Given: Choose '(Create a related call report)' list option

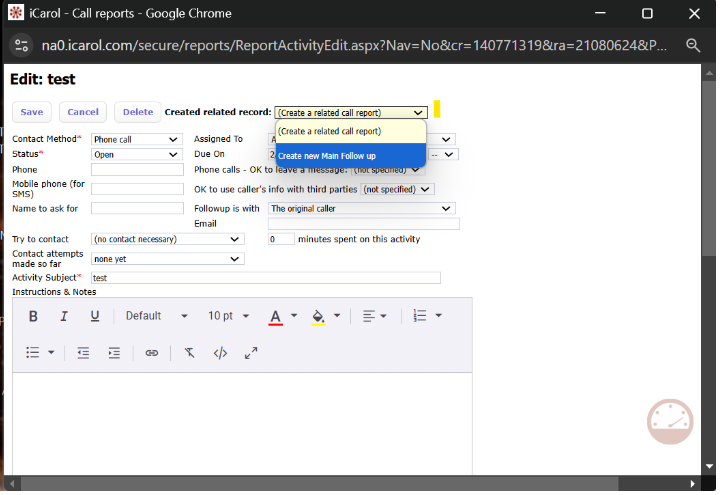Looking at the screenshot, I should click(x=329, y=131).
